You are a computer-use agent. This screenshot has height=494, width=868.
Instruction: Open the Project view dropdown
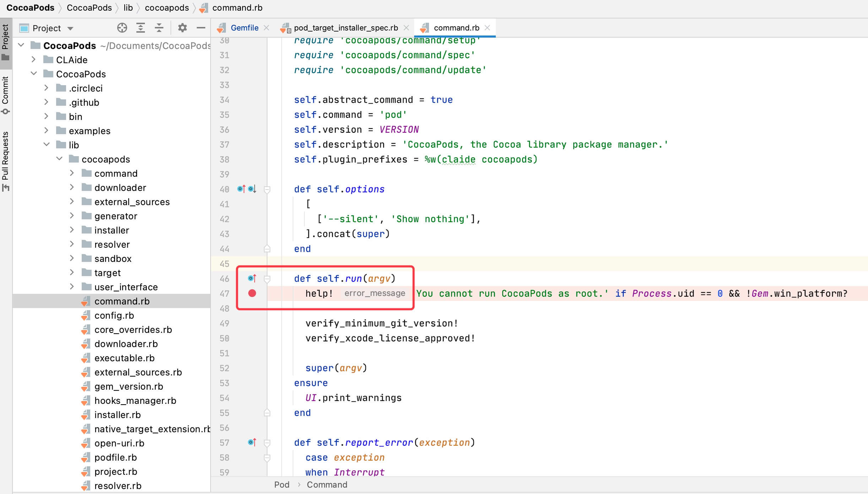[x=70, y=28]
